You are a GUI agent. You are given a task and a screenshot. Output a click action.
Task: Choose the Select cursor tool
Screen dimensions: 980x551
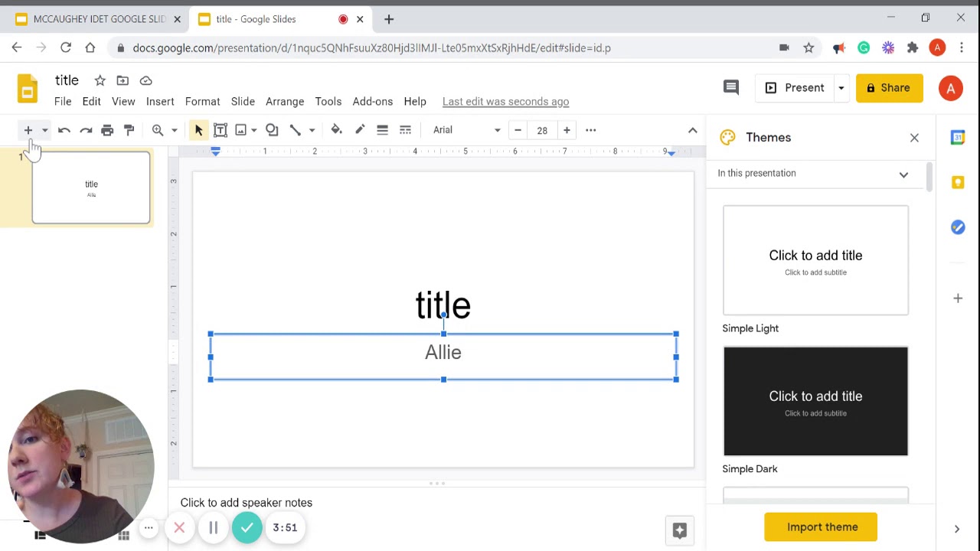tap(198, 130)
